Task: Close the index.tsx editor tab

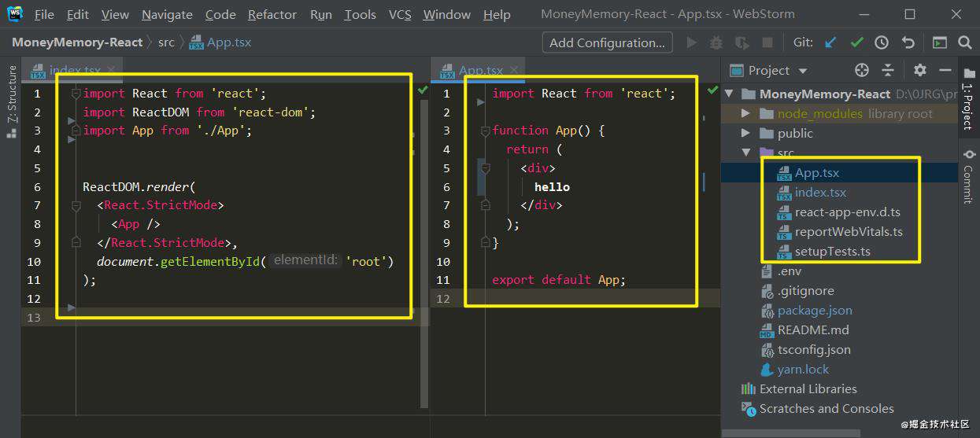Action: 111,70
